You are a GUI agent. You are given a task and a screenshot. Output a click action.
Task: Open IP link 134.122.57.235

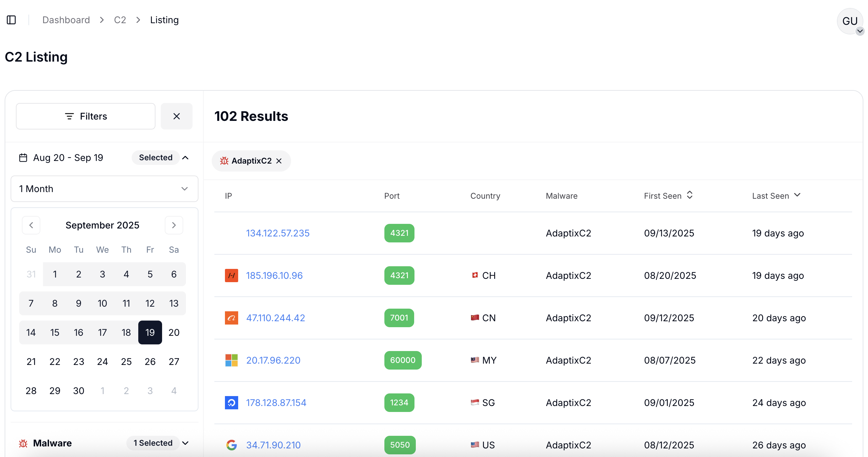coord(277,233)
